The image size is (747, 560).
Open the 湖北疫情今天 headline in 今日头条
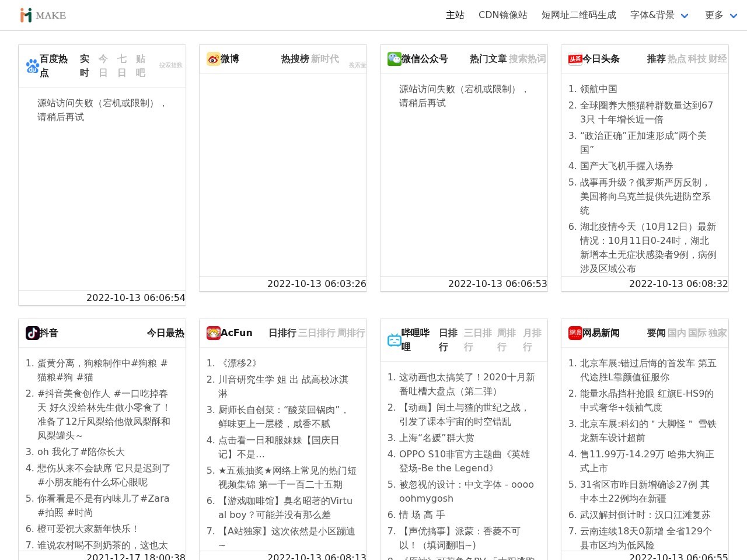(x=648, y=248)
